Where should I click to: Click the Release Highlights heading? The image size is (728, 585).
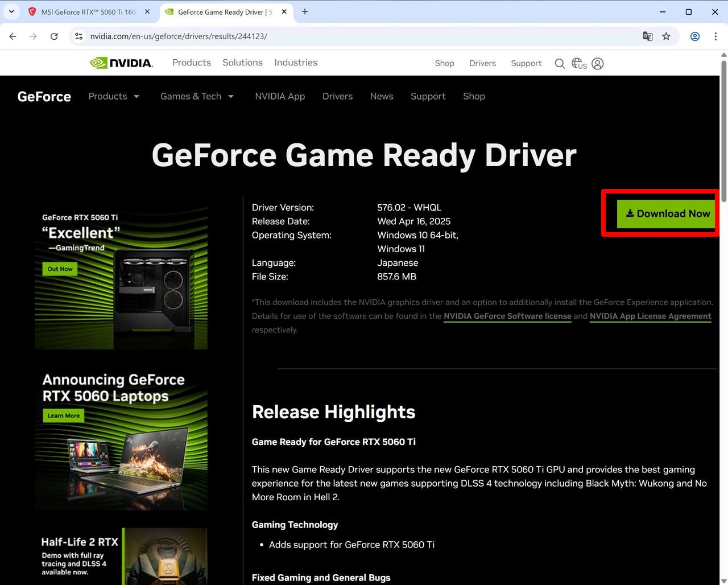click(x=333, y=411)
